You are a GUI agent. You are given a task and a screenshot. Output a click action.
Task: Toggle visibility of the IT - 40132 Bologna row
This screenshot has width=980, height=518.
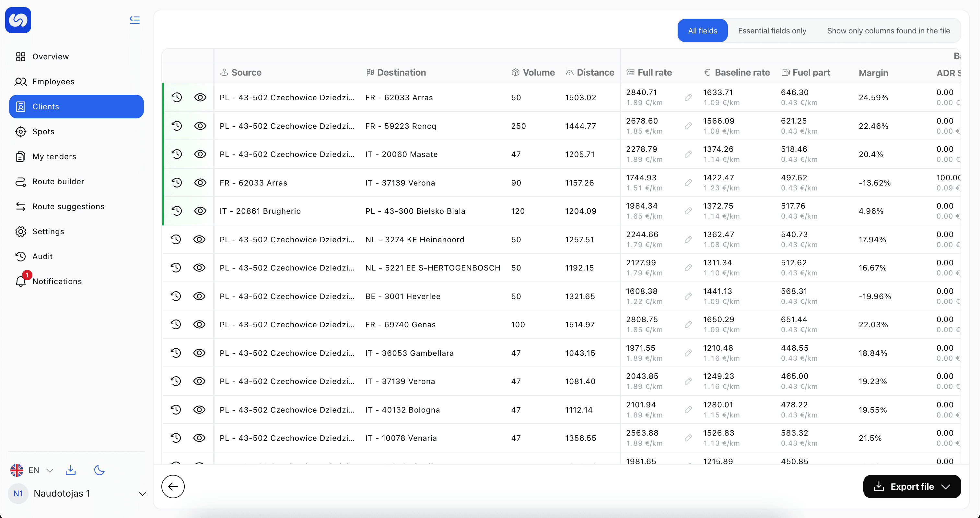coord(199,410)
